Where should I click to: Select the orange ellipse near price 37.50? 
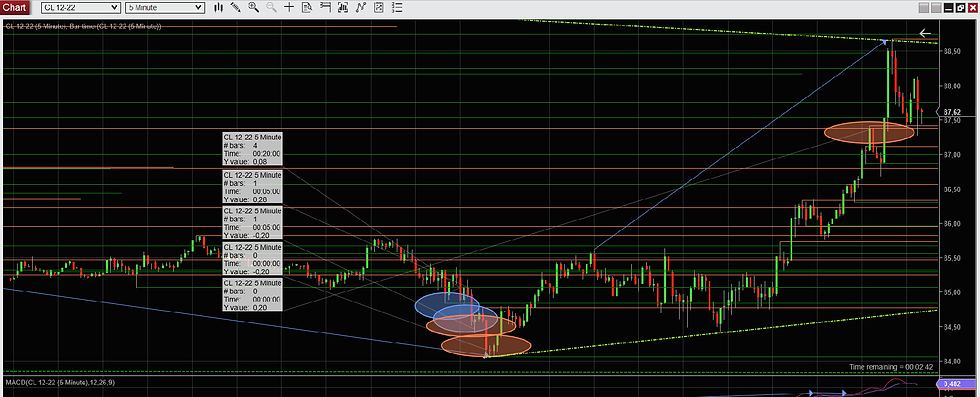[869, 133]
